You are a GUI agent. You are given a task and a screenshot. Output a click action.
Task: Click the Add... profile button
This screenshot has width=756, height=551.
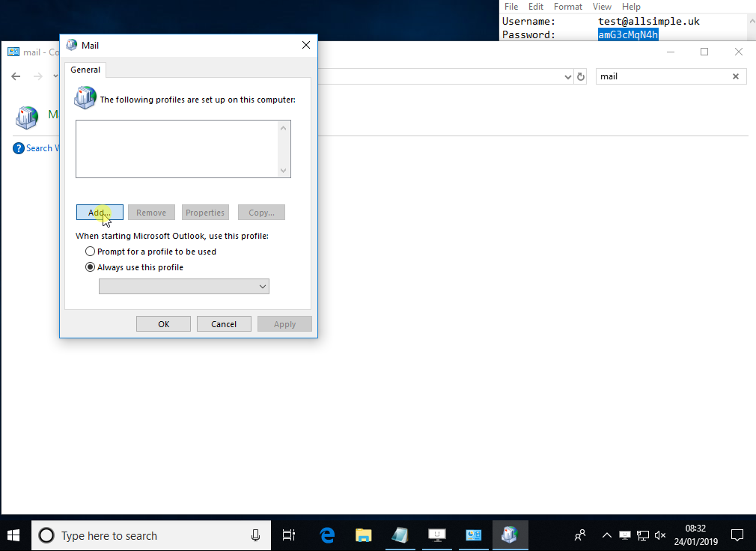pos(100,213)
